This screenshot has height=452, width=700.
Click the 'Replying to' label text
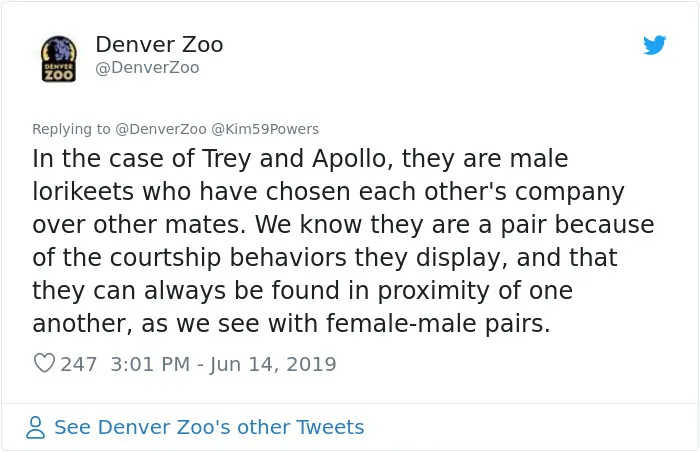71,129
